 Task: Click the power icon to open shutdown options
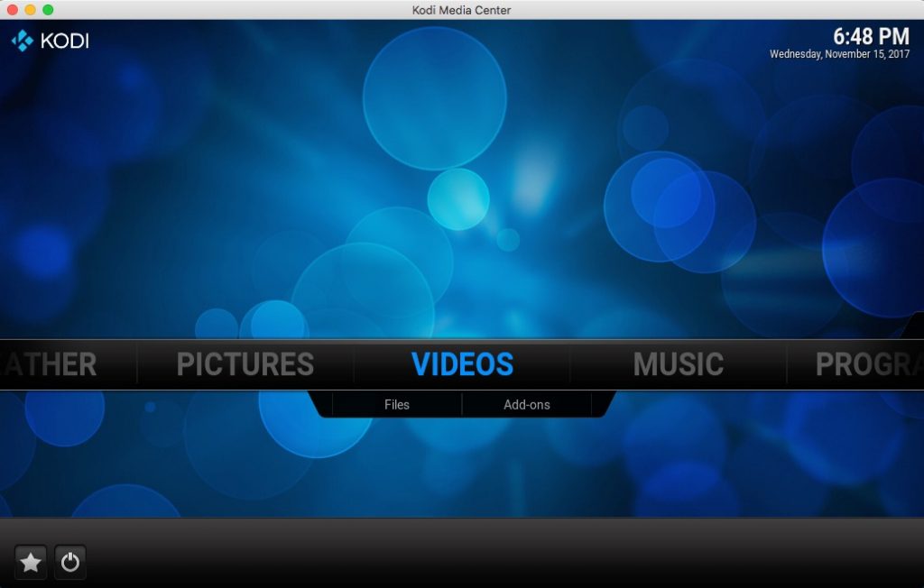(x=69, y=561)
